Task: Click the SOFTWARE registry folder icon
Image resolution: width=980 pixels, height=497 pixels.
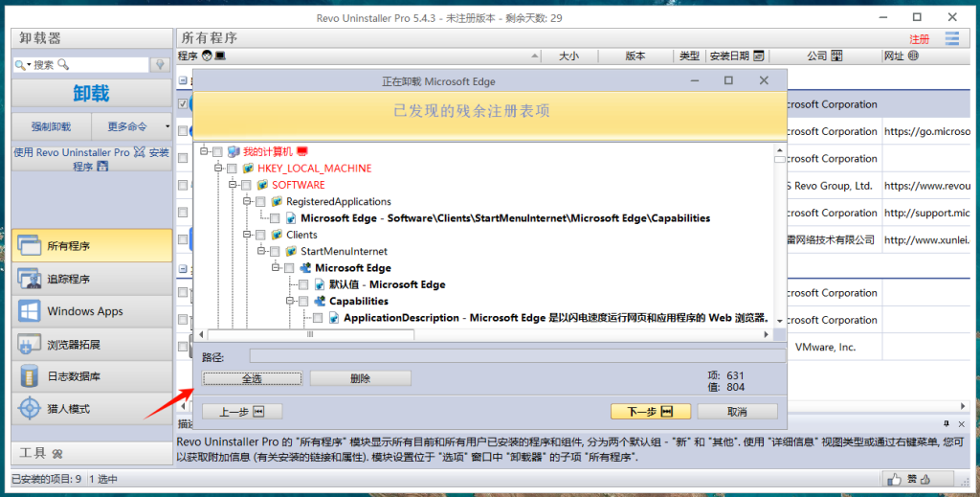Action: click(262, 185)
